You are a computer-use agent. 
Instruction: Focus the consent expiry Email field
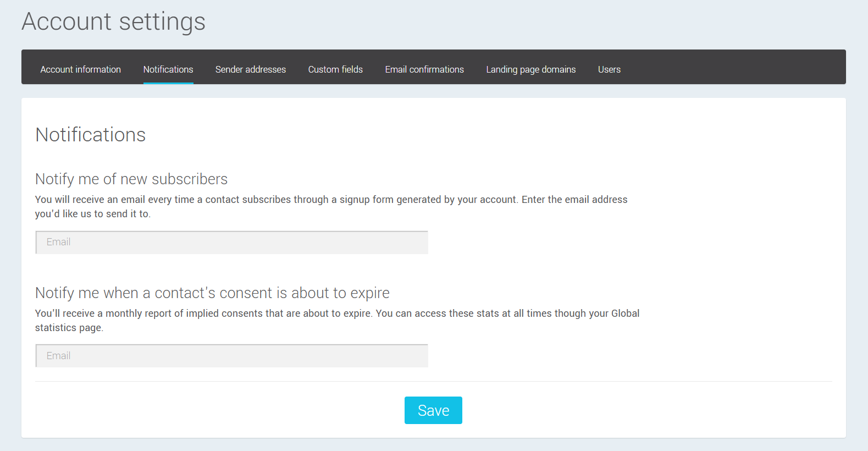click(x=231, y=356)
